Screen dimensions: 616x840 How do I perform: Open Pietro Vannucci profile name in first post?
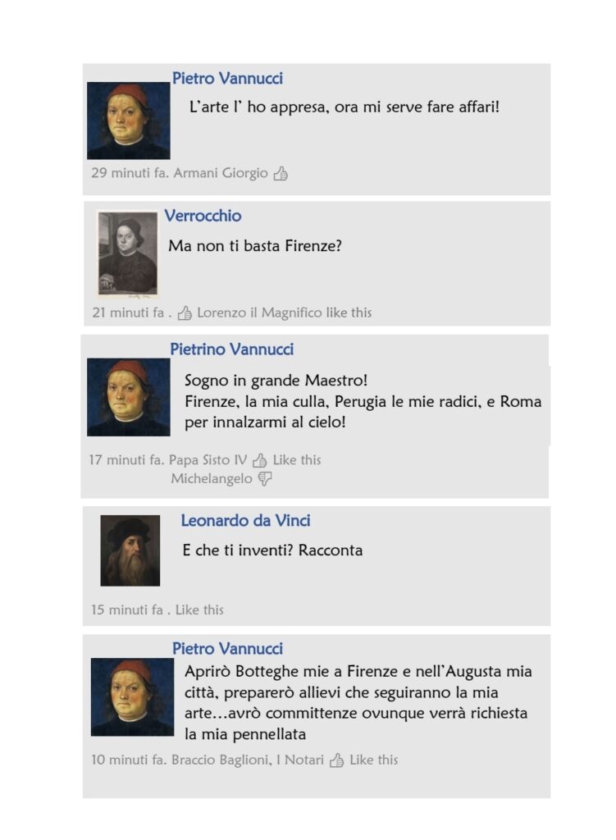point(227,78)
